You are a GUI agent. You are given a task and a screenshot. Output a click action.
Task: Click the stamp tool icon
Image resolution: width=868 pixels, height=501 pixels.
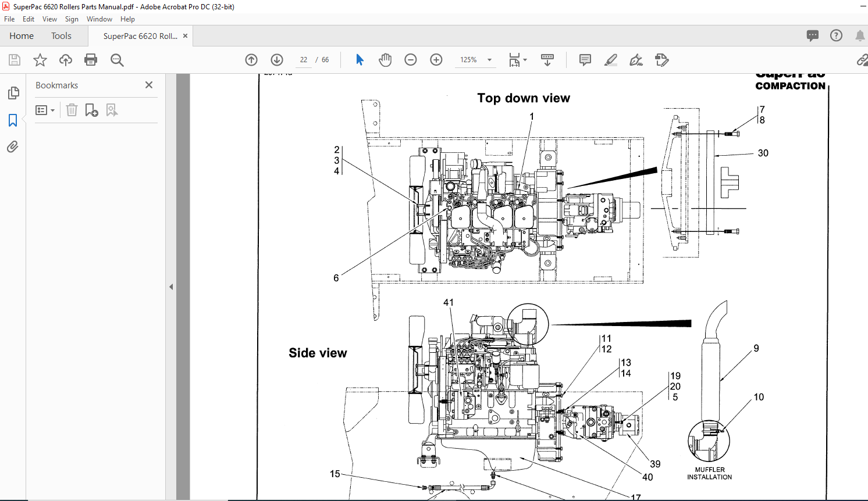tap(662, 60)
